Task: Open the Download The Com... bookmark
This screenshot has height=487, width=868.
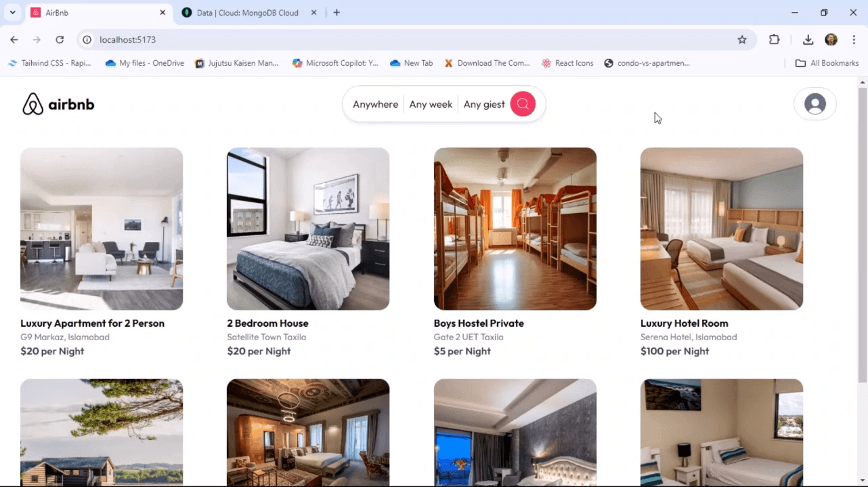Action: [x=487, y=63]
